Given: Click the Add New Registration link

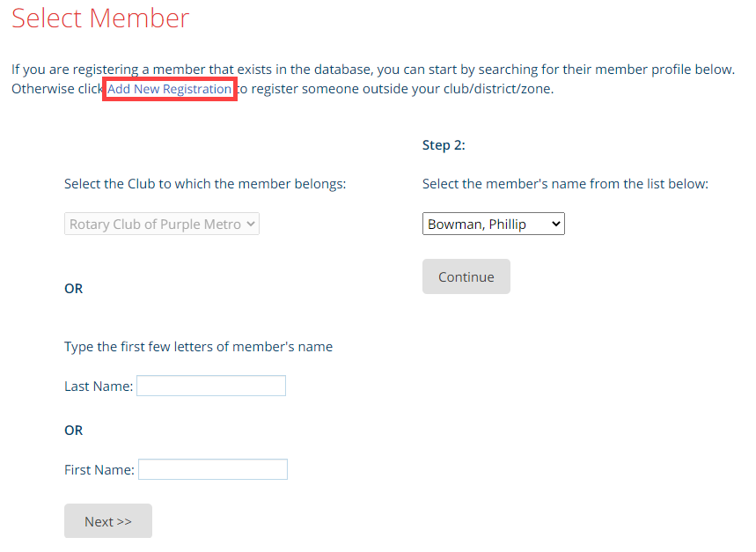Looking at the screenshot, I should (169, 89).
